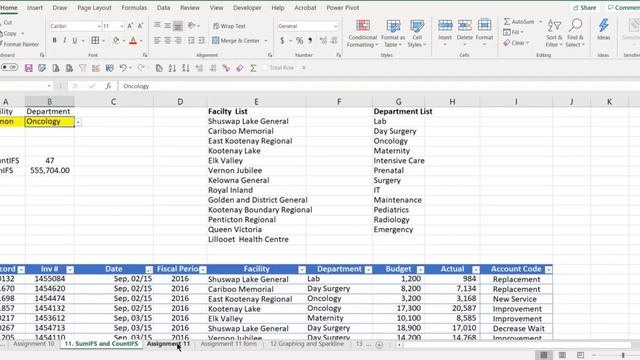Image resolution: width=640 pixels, height=360 pixels.
Task: Toggle the AutoSave switch
Action: pyautogui.click(x=9, y=67)
